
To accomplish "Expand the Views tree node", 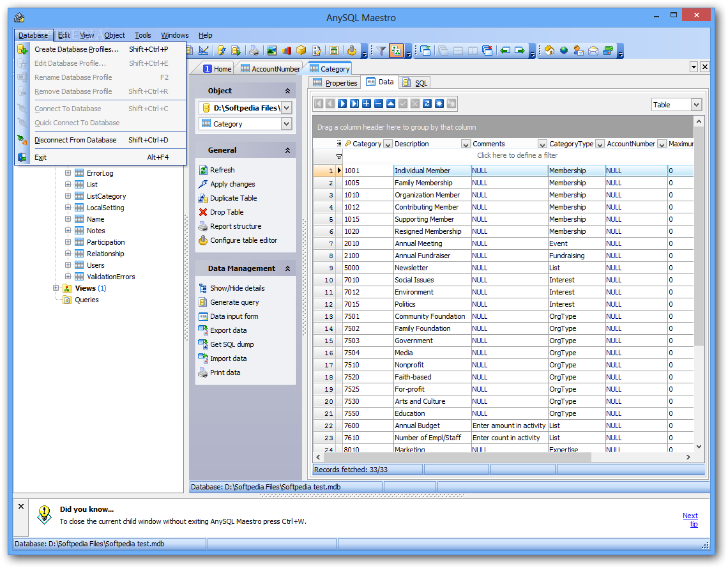I will (x=56, y=288).
